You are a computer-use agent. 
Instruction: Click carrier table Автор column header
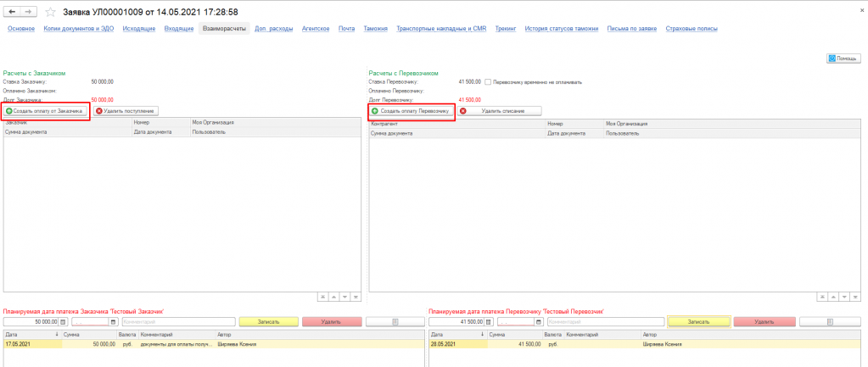[x=751, y=335]
